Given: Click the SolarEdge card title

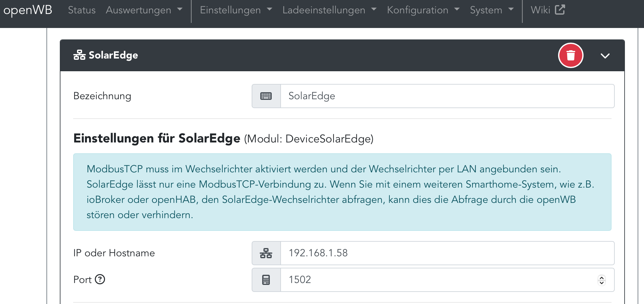Looking at the screenshot, I should (x=113, y=55).
